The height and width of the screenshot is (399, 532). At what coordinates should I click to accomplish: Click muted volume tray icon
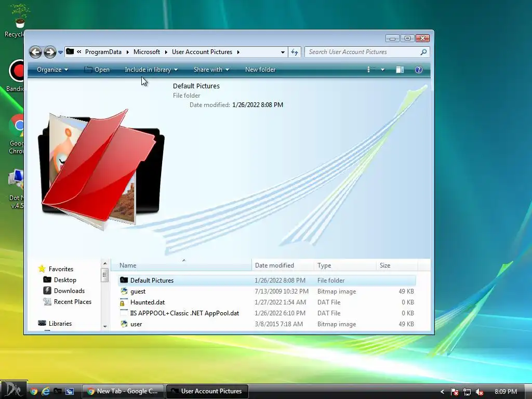click(480, 392)
